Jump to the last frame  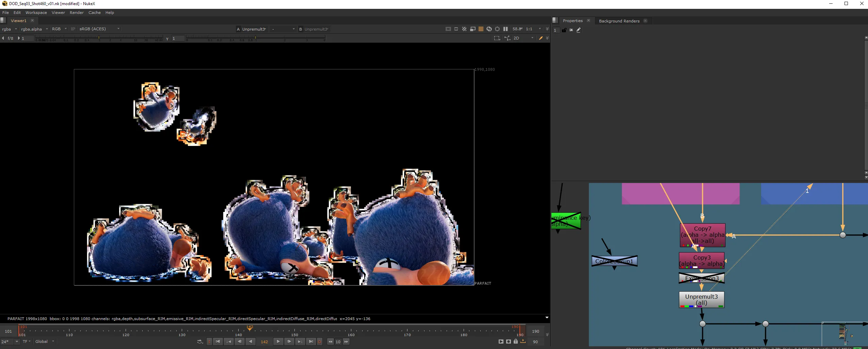[311, 342]
